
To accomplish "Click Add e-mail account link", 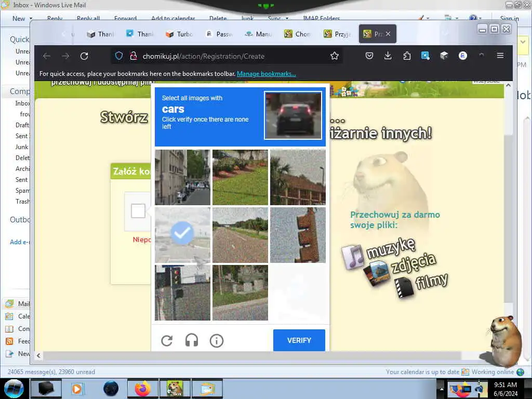I will tap(20, 242).
